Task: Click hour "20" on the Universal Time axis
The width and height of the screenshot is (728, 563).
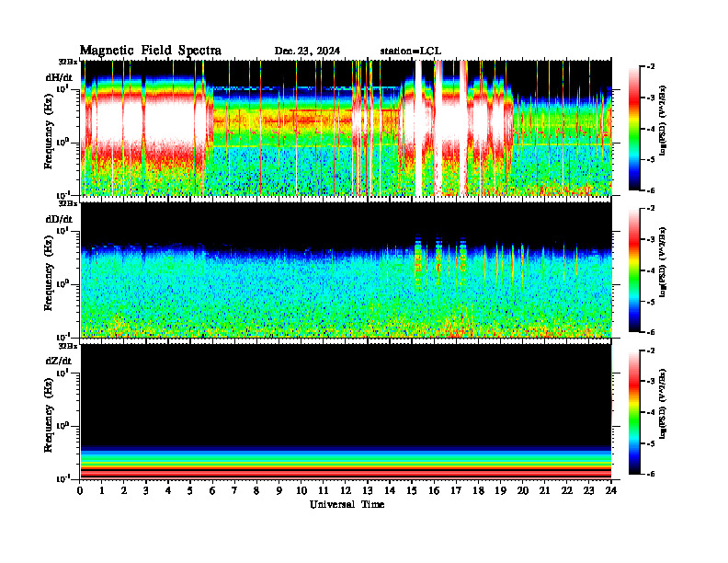Action: [x=523, y=491]
